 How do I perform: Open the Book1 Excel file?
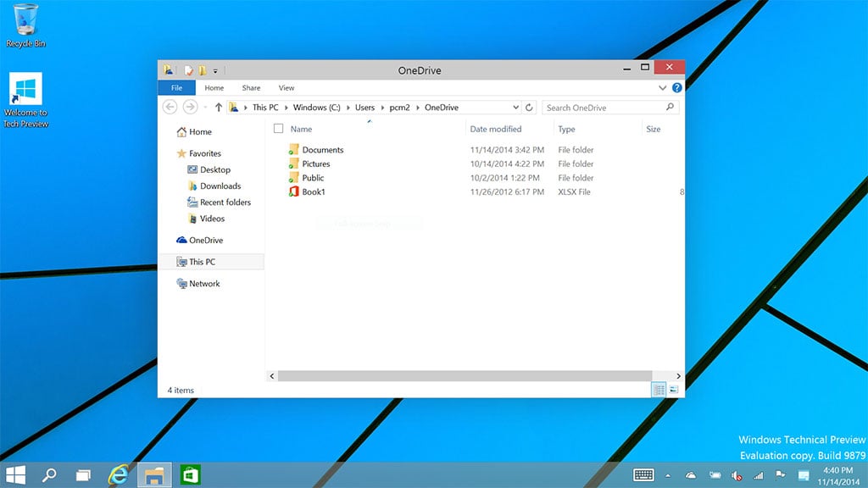click(x=314, y=192)
